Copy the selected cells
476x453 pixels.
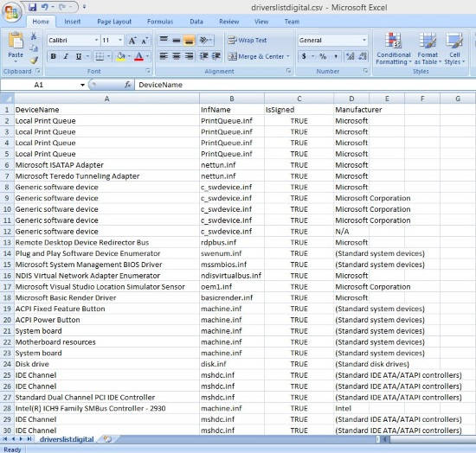(x=34, y=48)
